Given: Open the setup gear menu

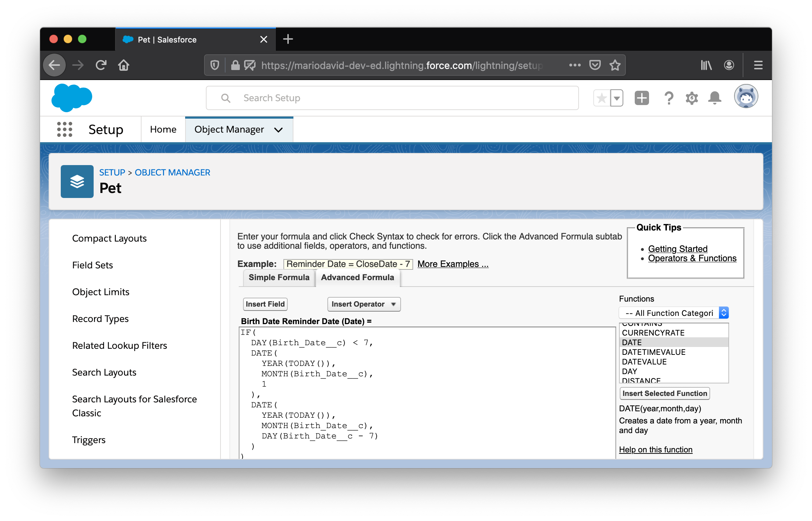Looking at the screenshot, I should point(692,98).
